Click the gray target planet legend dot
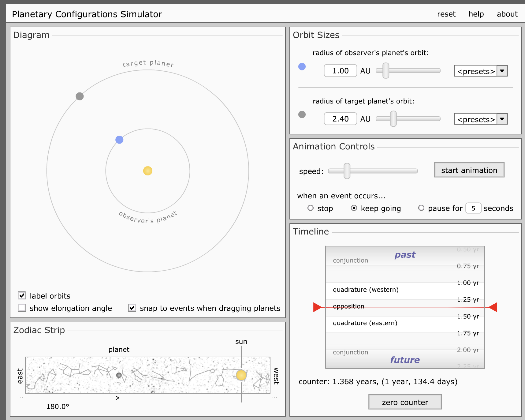The width and height of the screenshot is (525, 420). (x=302, y=114)
